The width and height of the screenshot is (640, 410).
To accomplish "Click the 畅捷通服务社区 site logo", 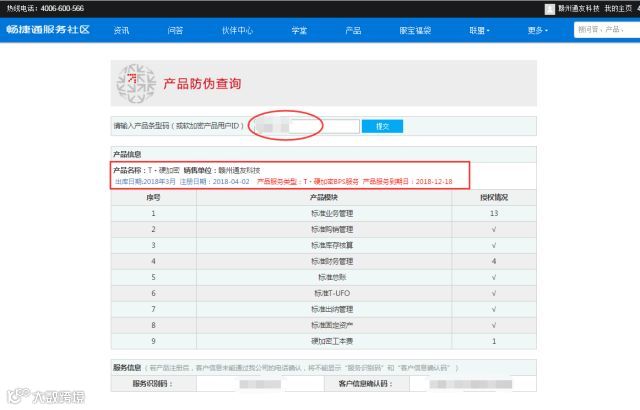I will [x=48, y=30].
